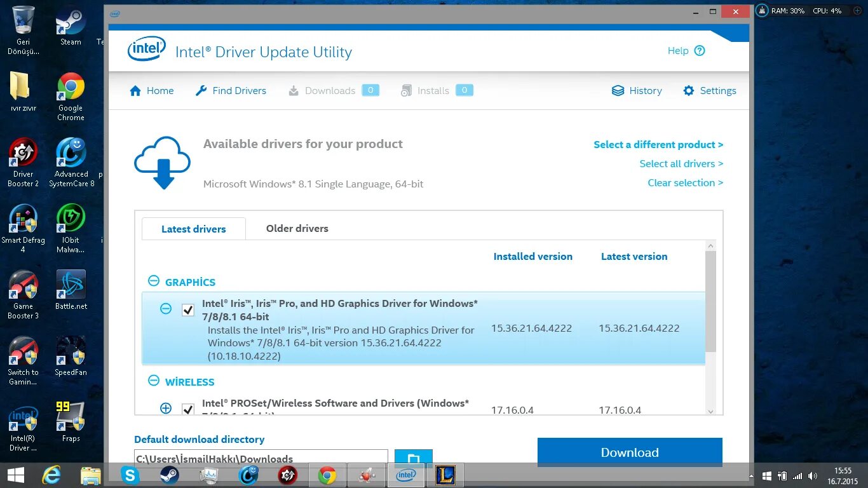Open File Explorer from taskbar
The image size is (868, 488).
(91, 475)
